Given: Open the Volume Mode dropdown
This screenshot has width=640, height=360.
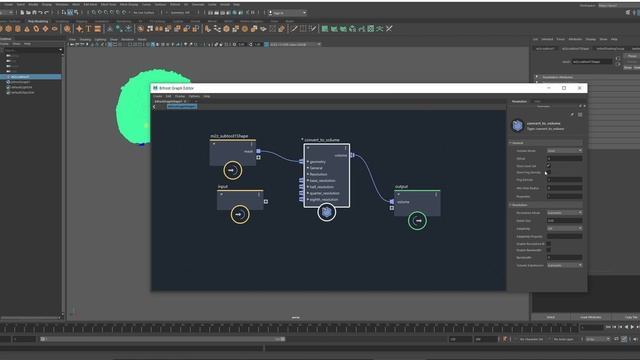Looking at the screenshot, I should point(564,151).
